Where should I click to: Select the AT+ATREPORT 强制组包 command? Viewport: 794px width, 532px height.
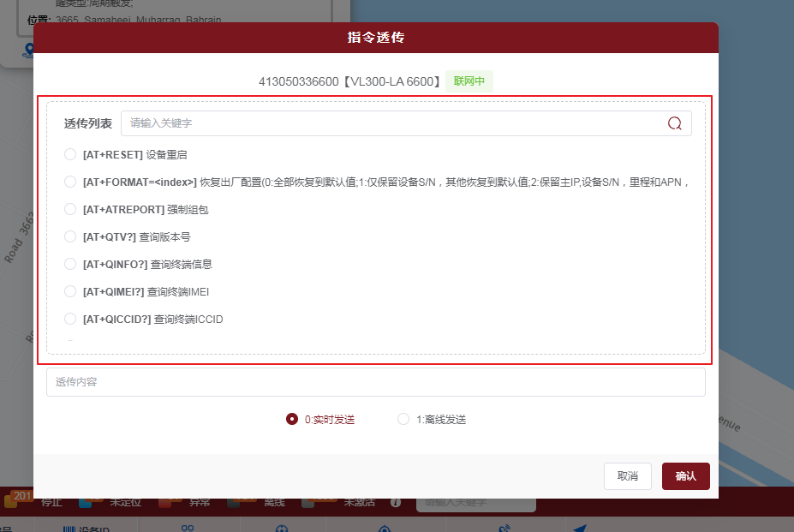coord(70,210)
